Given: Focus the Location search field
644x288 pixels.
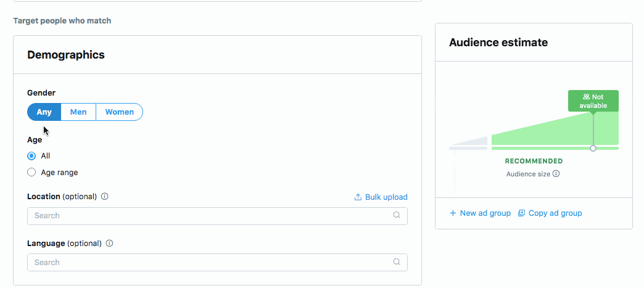Looking at the screenshot, I should (x=217, y=216).
